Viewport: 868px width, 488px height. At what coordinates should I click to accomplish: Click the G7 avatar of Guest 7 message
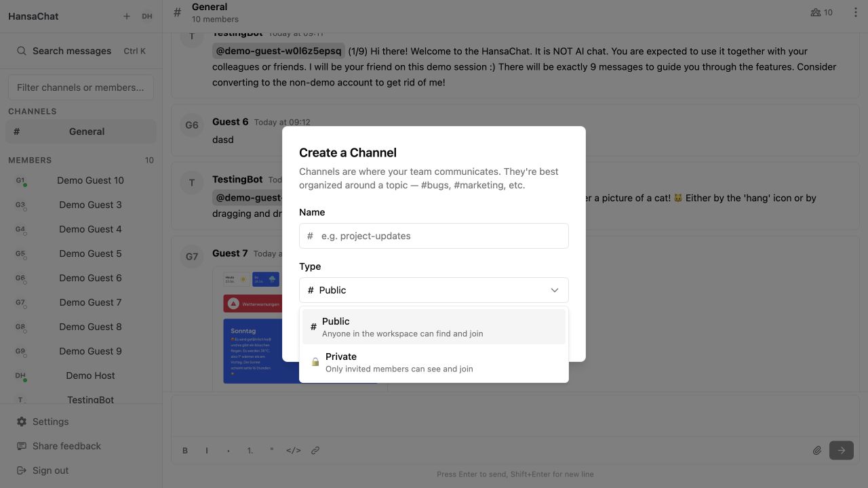(x=192, y=256)
